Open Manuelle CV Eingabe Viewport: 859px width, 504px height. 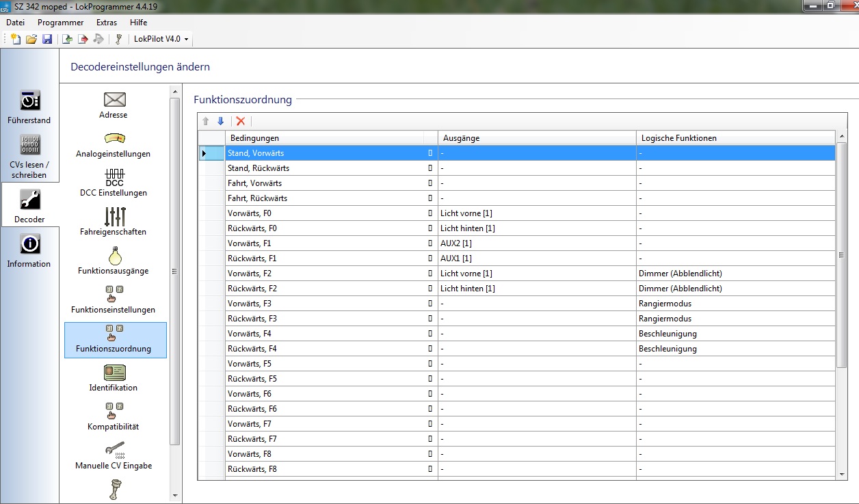114,457
